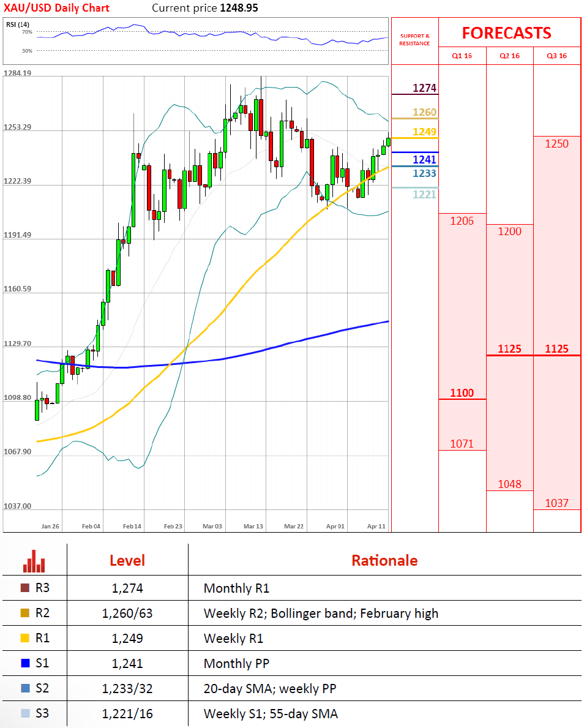The image size is (584, 728).
Task: Select the Q3 16 forecast column header
Action: coord(556,56)
